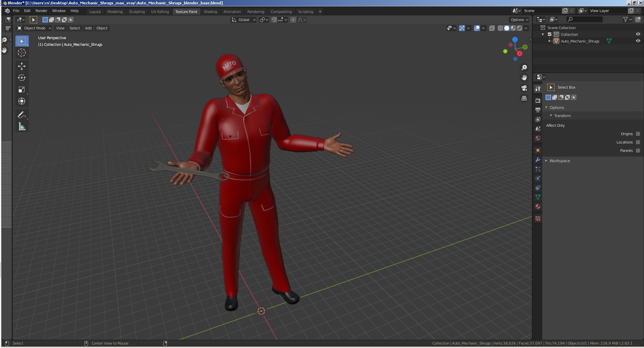Screen dimensions: 644x348
Task: Toggle X-ray view in viewport header
Action: (x=492, y=28)
